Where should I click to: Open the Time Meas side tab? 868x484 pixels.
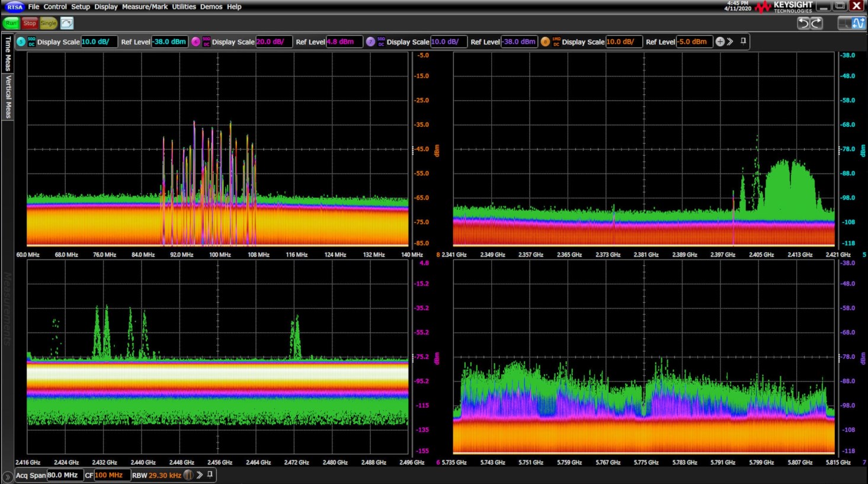coord(8,53)
